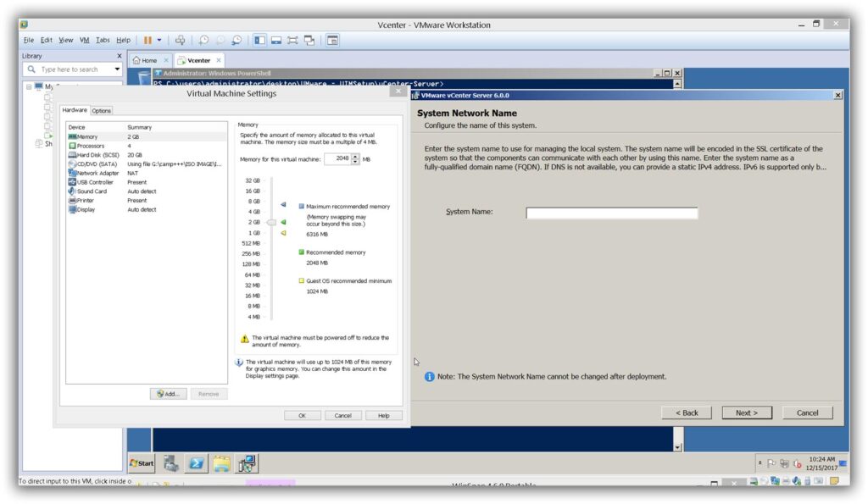Open PowerShell from the guest taskbar
Image resolution: width=868 pixels, height=504 pixels.
pos(195,462)
